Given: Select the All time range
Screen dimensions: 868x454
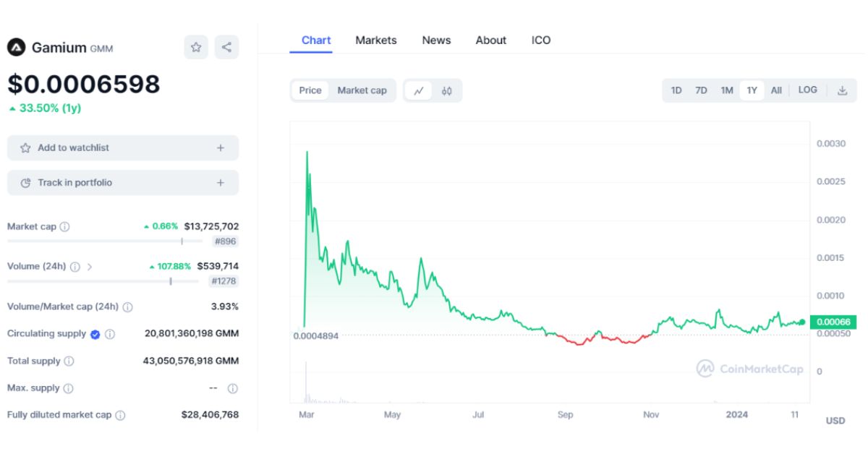Looking at the screenshot, I should 776,90.
